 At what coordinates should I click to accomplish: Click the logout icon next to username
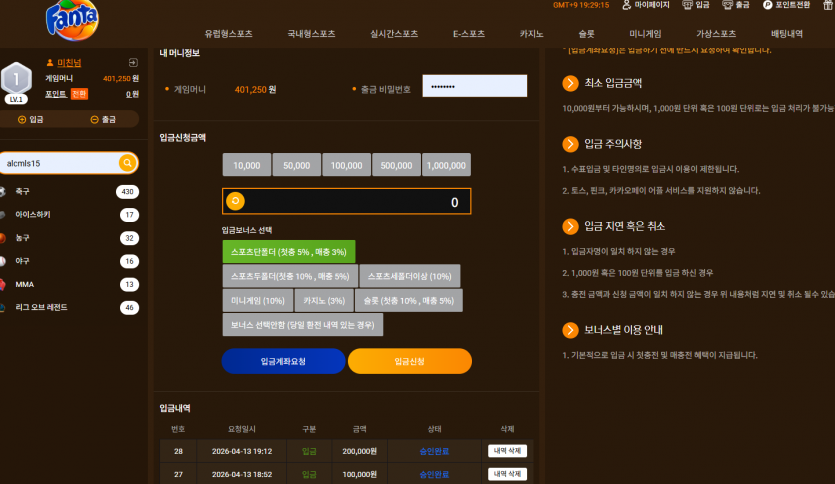[133, 62]
